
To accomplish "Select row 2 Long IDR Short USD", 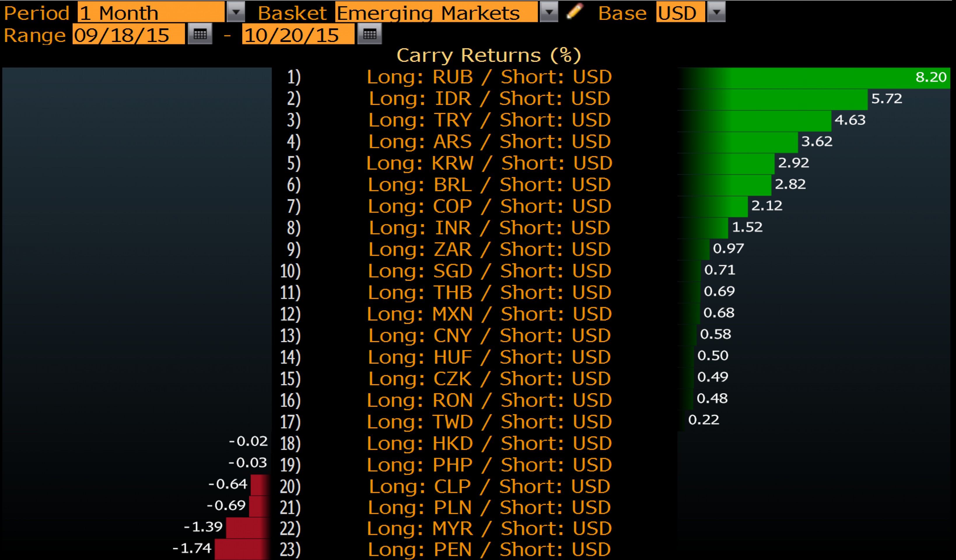I will (489, 99).
